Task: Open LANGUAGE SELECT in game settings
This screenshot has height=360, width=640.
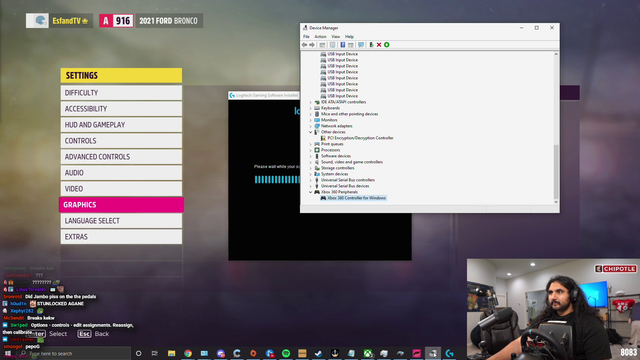Action: [121, 221]
